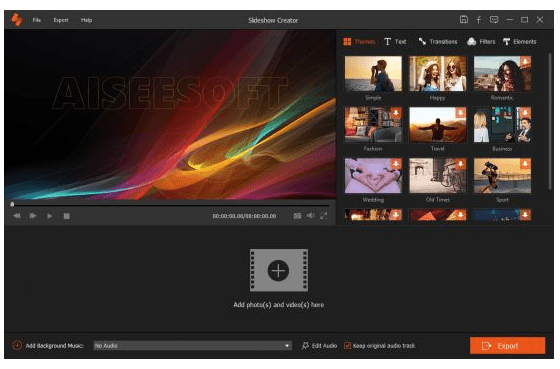
Task: Open the No Audio background music dropdown
Action: (x=192, y=345)
